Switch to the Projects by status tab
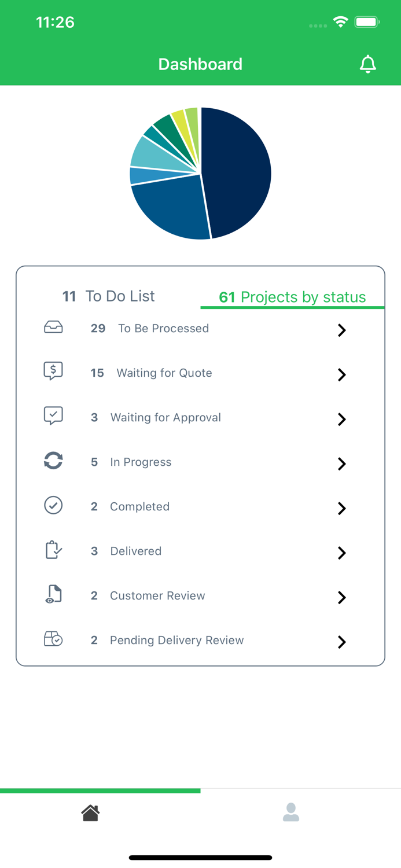The height and width of the screenshot is (868, 401). pos(292,296)
